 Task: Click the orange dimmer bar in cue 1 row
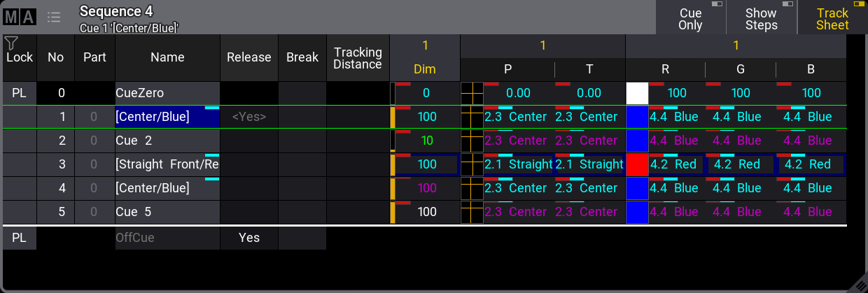393,117
